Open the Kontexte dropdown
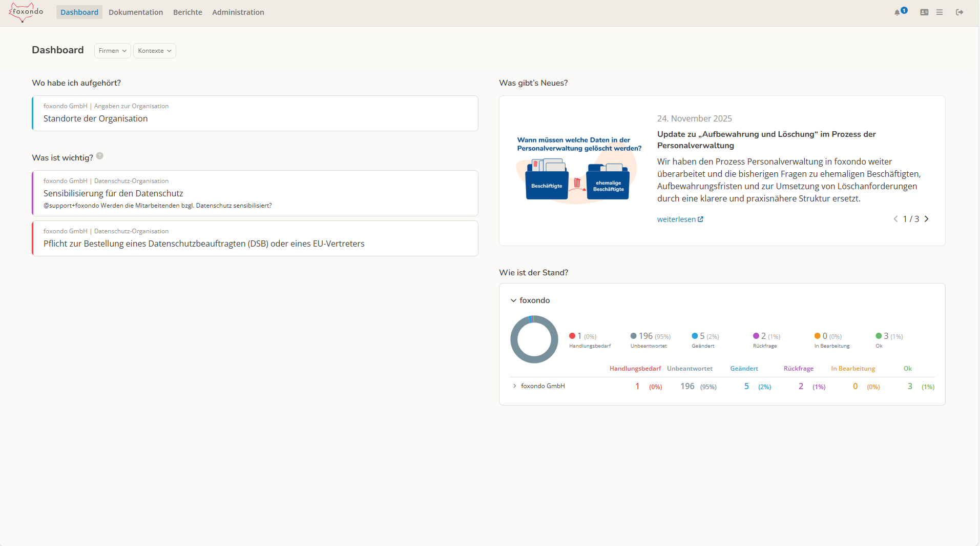Viewport: 980px width, 546px height. (x=155, y=51)
